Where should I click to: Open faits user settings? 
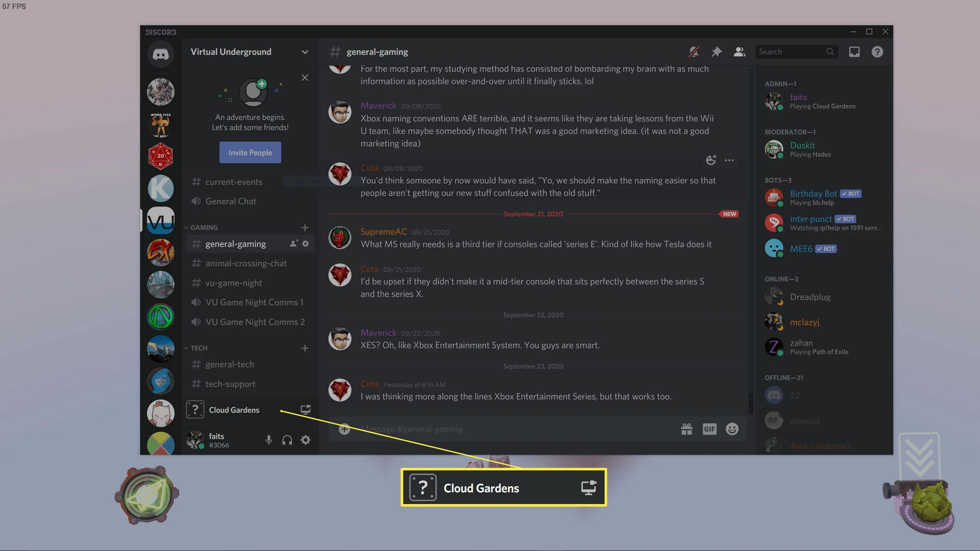(x=305, y=440)
